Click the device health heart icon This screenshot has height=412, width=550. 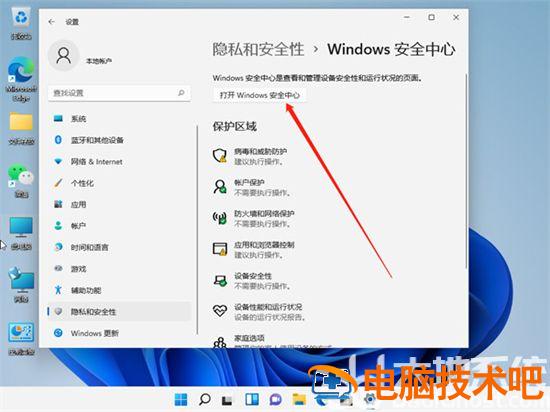[x=220, y=311]
